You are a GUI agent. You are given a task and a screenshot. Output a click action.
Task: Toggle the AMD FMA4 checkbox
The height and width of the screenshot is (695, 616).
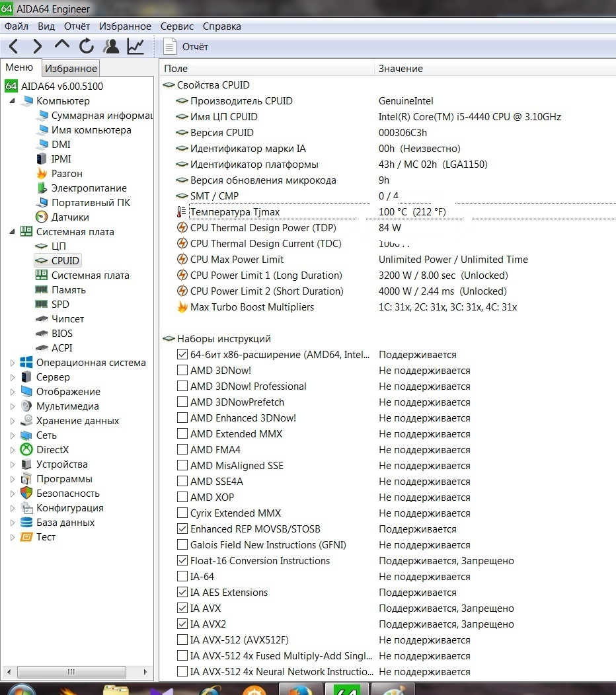(182, 449)
